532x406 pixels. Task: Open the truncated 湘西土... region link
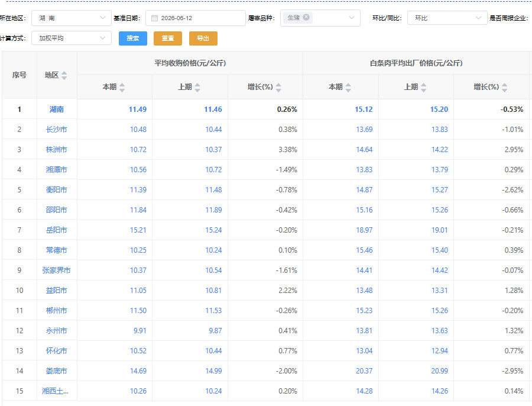point(56,391)
